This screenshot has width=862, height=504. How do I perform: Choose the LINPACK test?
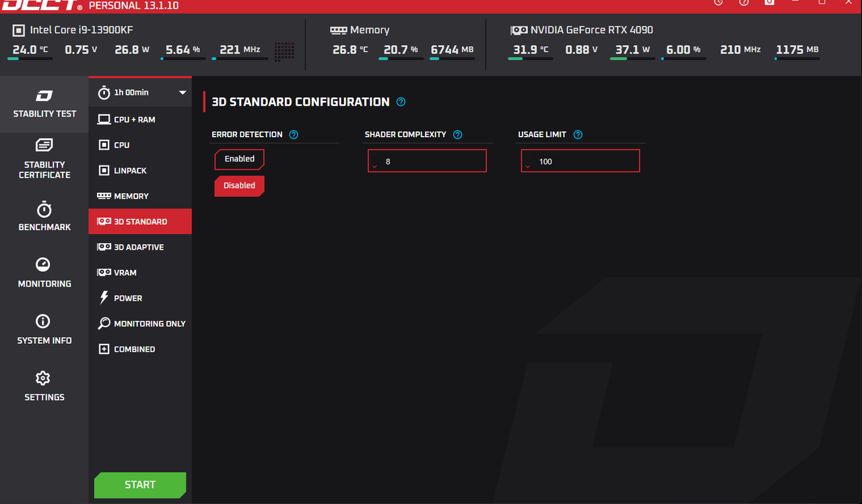(140, 170)
